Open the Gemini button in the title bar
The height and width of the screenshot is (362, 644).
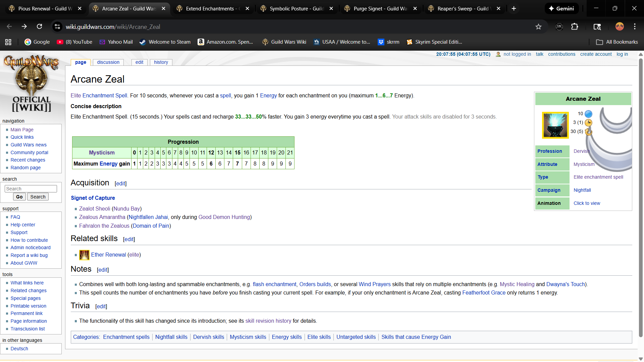point(561,8)
